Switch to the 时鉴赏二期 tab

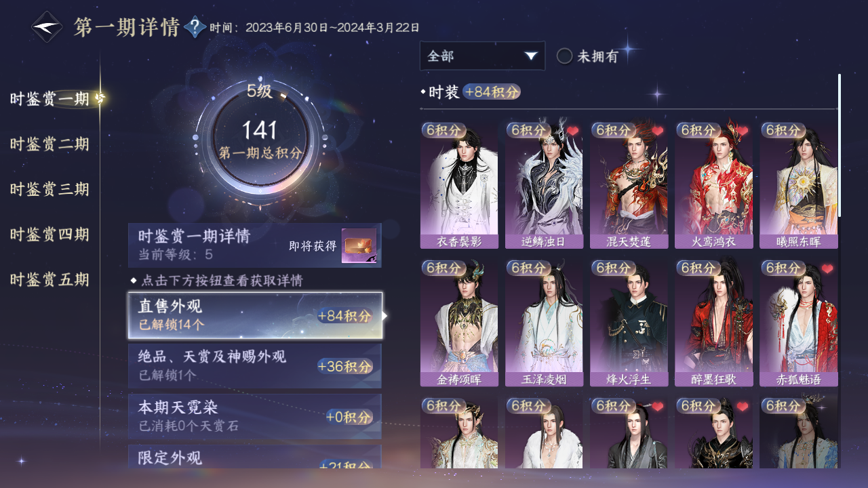tap(50, 144)
